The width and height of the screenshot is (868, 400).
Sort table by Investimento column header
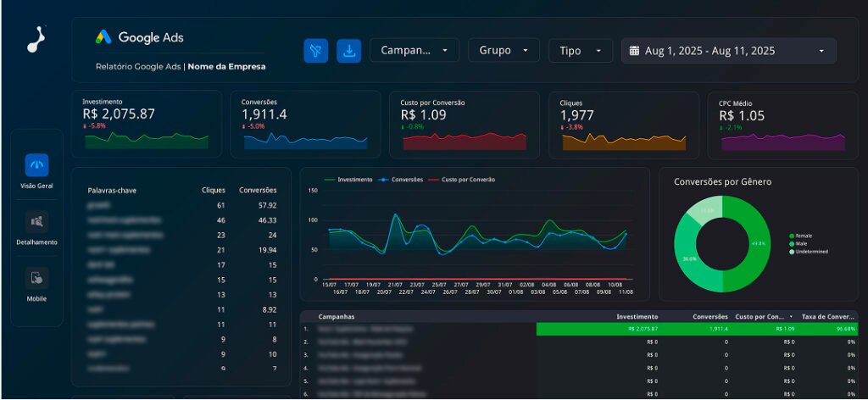[x=637, y=316]
